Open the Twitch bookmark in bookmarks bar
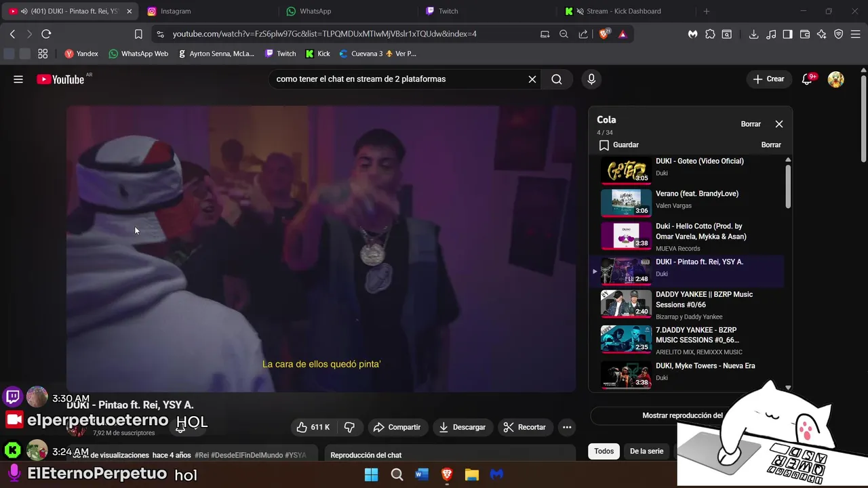Viewport: 868px width, 488px height. (280, 54)
